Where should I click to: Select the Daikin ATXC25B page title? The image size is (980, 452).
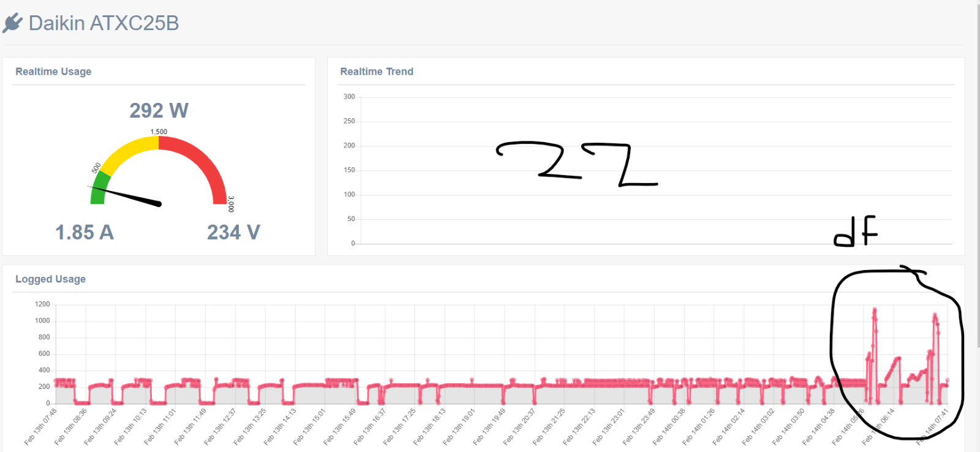coord(104,23)
